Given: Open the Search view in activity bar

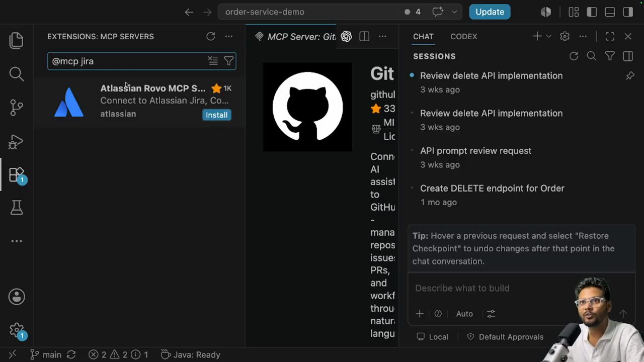Looking at the screenshot, I should 17,74.
